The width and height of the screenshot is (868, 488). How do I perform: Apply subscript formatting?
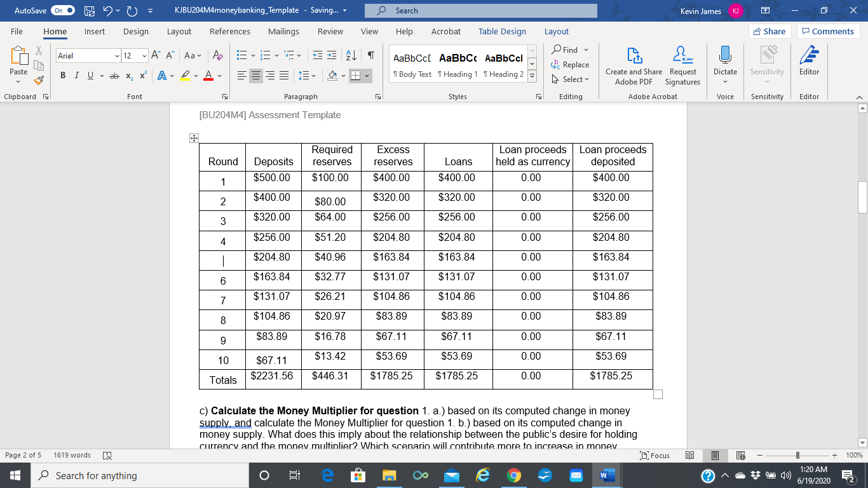click(128, 76)
